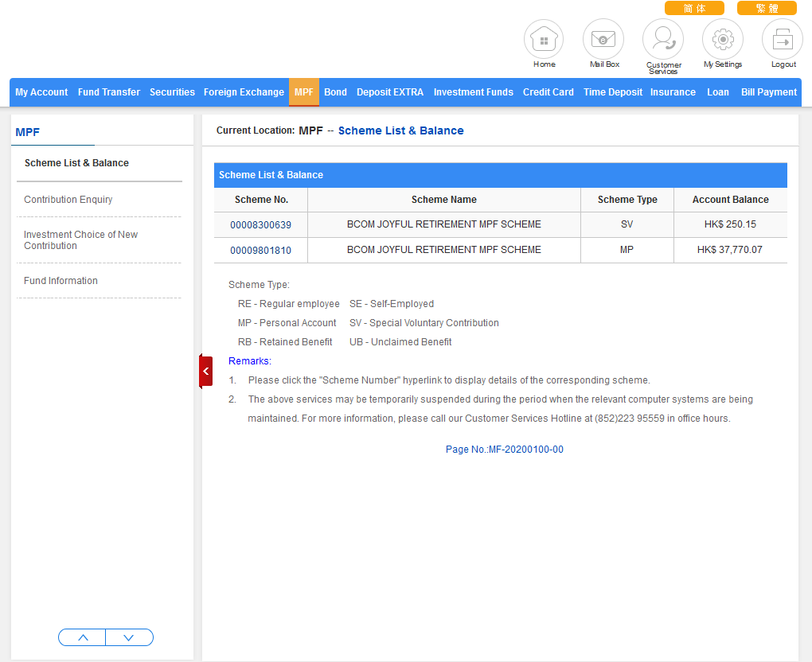Go to Time Deposit tab
This screenshot has height=662, width=812.
point(612,92)
